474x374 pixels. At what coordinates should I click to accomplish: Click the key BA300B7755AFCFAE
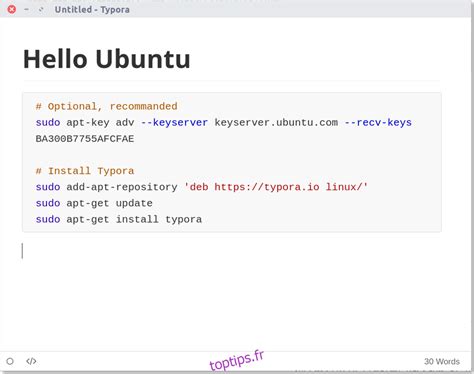point(85,139)
